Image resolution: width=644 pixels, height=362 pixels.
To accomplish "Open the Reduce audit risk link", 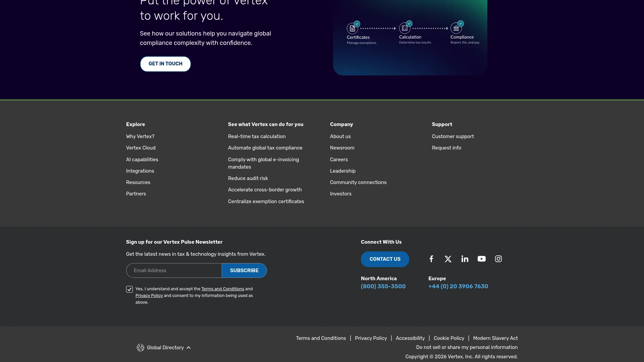I will (x=248, y=178).
